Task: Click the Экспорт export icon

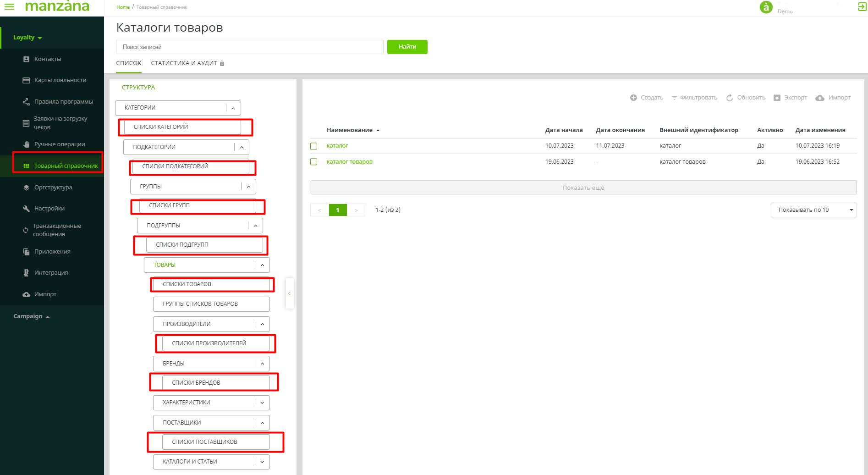Action: 777,98
